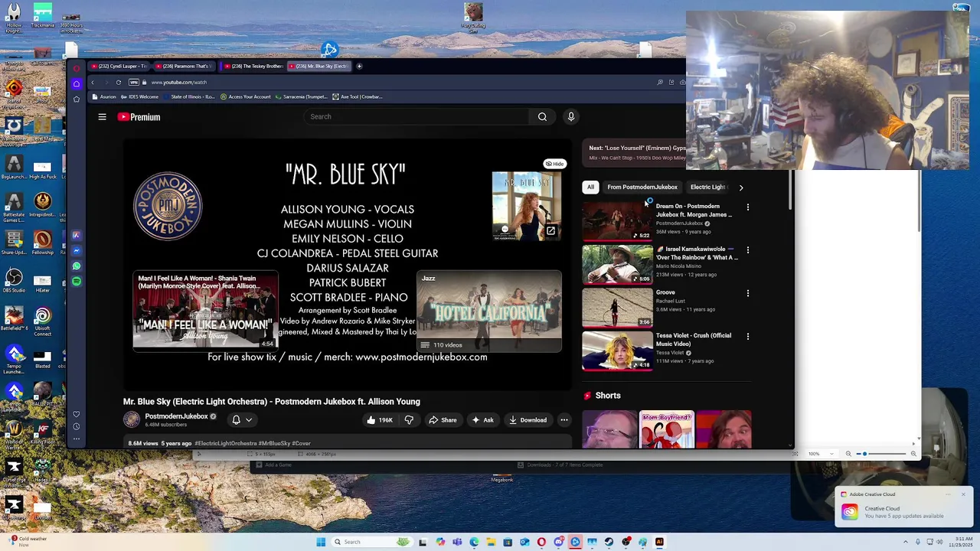
Task: Open the PostmodernJukebox channel name link
Action: 177,416
